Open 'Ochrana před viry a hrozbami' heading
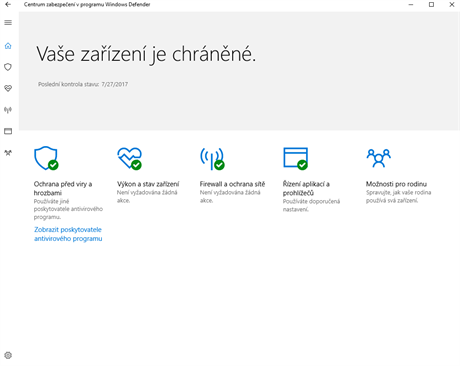The width and height of the screenshot is (460, 366). [x=63, y=188]
